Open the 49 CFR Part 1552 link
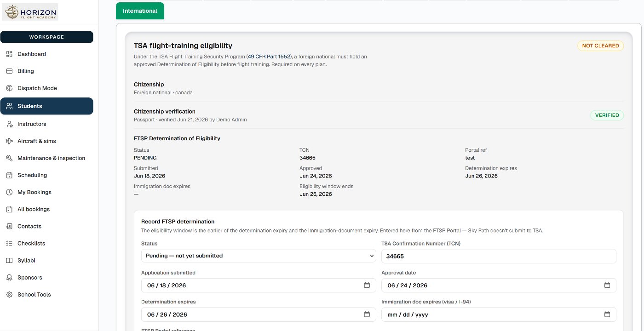 pyautogui.click(x=269, y=57)
